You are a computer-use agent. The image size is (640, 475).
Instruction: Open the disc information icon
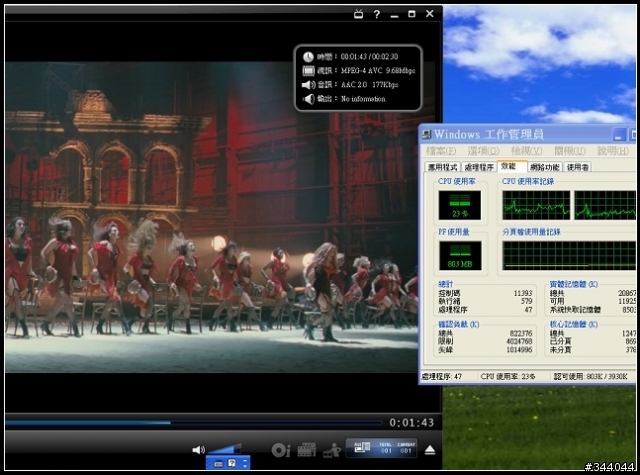tap(281, 450)
